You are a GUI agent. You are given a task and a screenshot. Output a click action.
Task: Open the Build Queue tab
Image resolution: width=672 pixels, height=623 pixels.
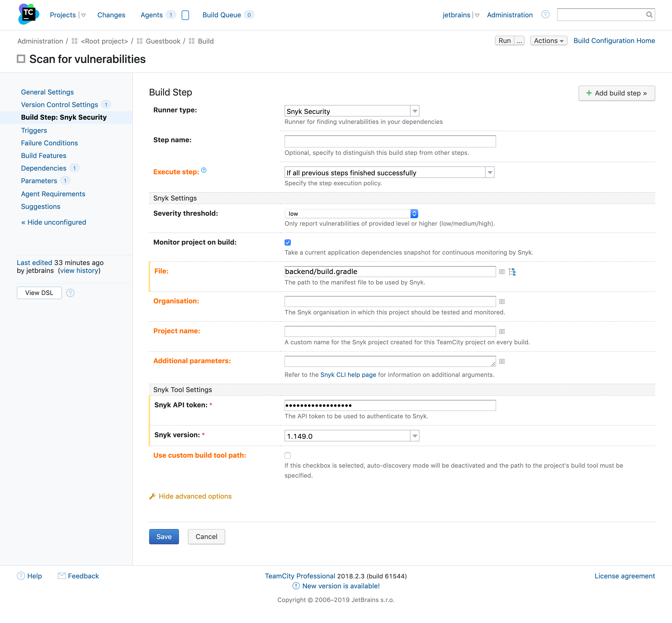tap(222, 15)
